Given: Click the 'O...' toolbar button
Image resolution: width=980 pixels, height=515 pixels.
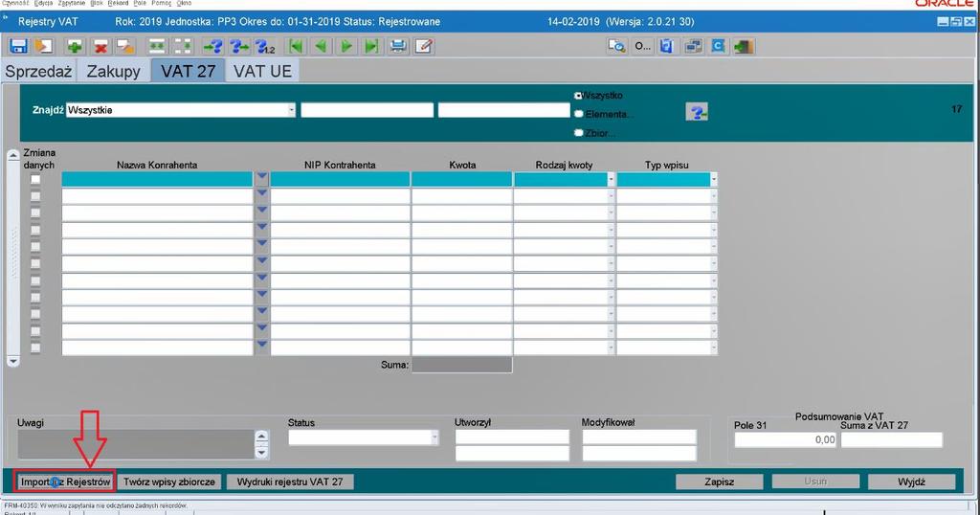Looking at the screenshot, I should (x=642, y=46).
